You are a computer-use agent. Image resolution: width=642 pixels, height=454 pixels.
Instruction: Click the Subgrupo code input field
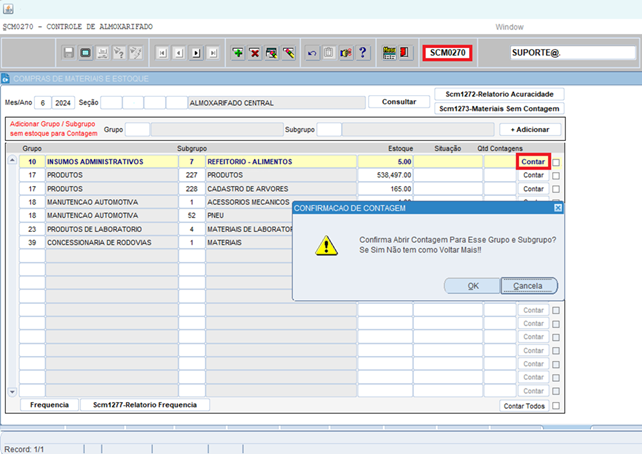point(329,129)
